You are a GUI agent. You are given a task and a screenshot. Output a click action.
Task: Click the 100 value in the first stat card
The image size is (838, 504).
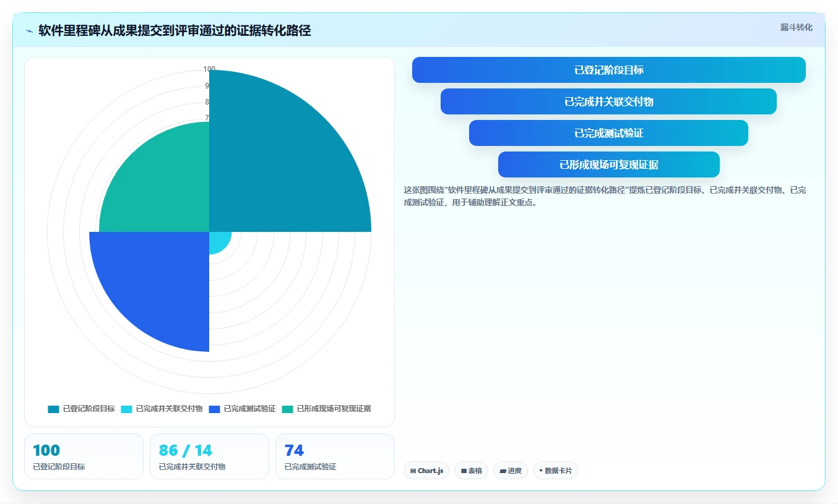[46, 450]
